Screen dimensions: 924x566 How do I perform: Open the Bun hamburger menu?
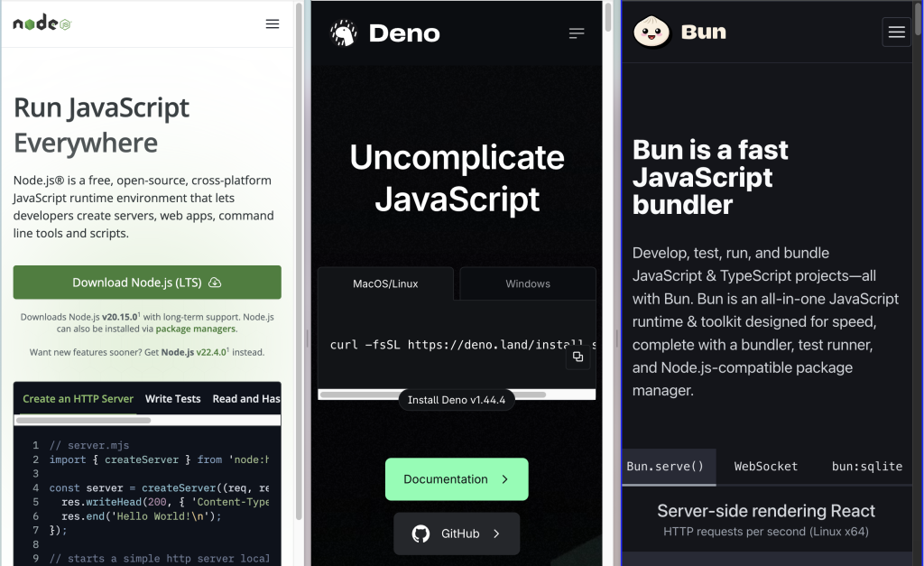tap(896, 32)
